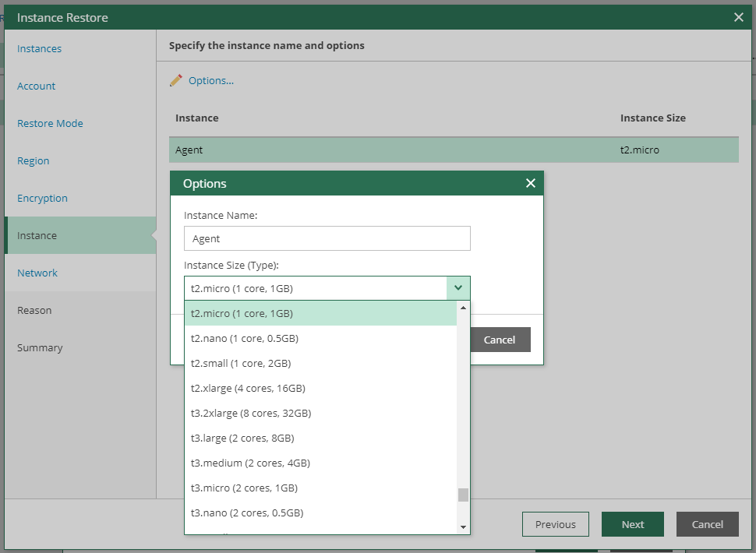Click the dropdown list scrollbar thumb
The height and width of the screenshot is (553, 756).
(463, 495)
